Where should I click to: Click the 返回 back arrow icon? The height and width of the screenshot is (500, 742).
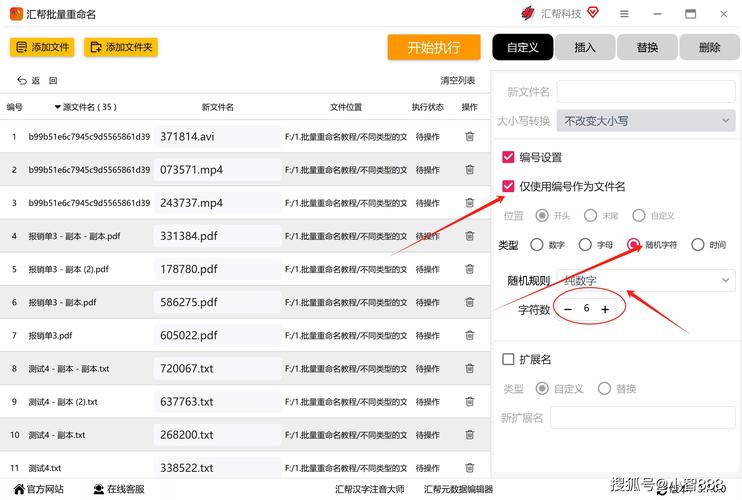tap(22, 80)
